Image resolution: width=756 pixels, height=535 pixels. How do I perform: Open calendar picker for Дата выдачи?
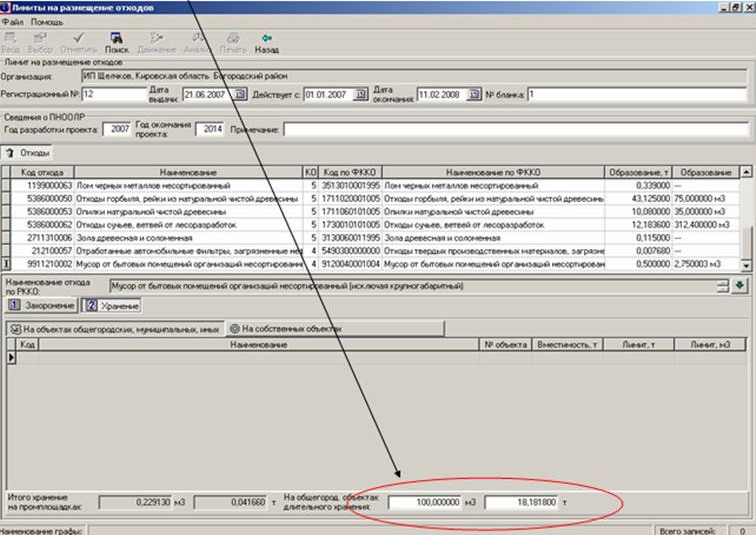pyautogui.click(x=240, y=95)
